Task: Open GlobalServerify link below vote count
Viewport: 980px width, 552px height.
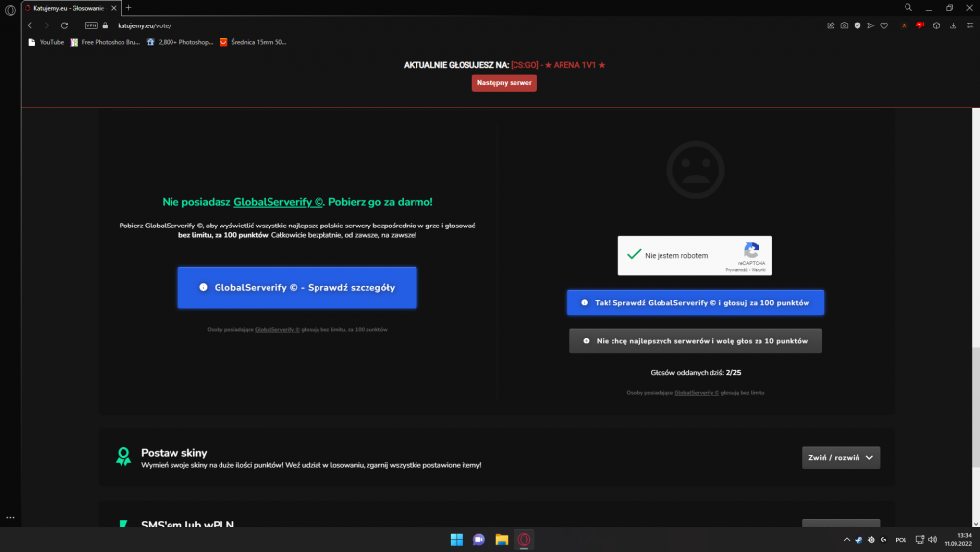Action: (696, 393)
